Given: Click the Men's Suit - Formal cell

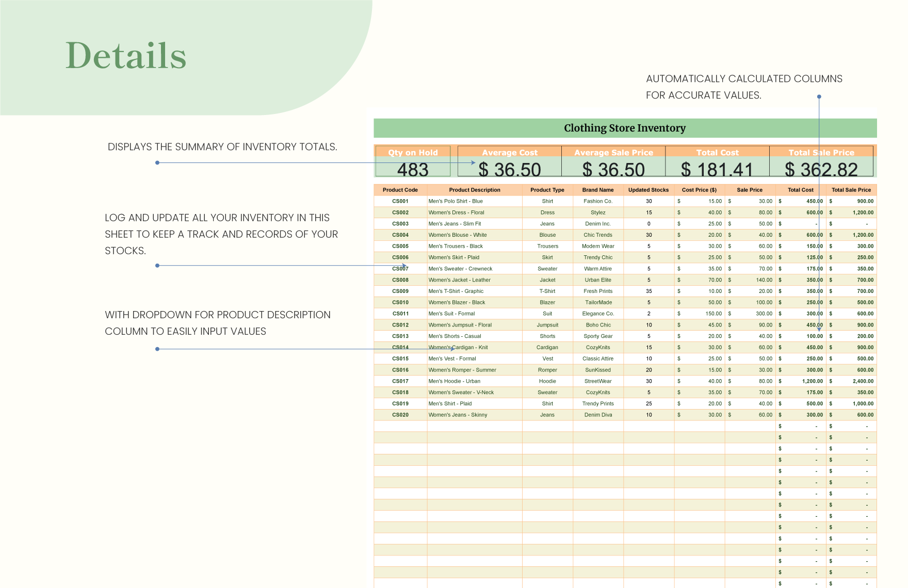Looking at the screenshot, I should 475,314.
